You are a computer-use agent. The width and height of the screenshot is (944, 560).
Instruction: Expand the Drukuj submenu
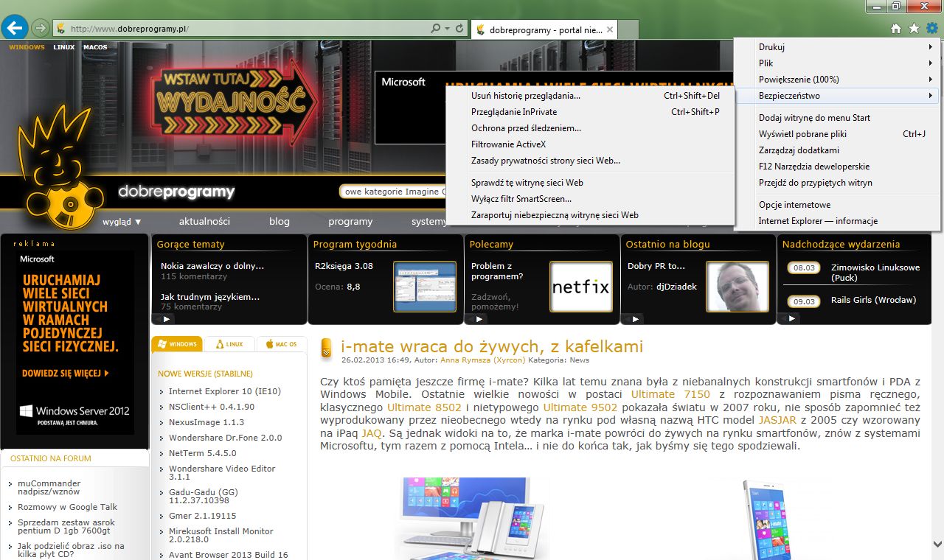tap(837, 47)
